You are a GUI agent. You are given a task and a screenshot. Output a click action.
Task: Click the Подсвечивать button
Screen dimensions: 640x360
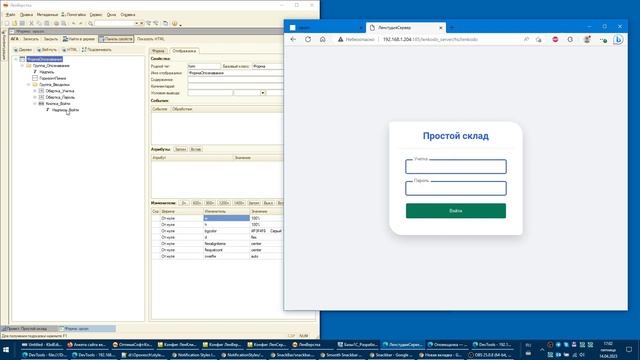pos(97,50)
